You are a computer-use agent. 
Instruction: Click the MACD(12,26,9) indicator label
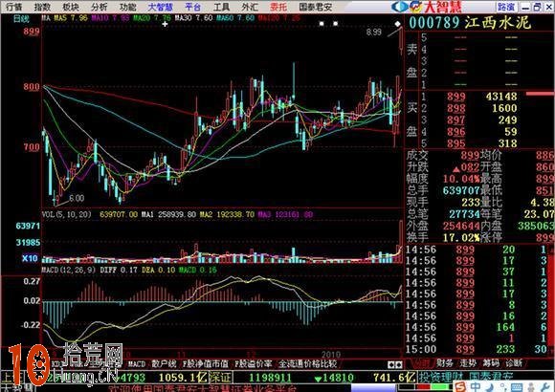69,270
